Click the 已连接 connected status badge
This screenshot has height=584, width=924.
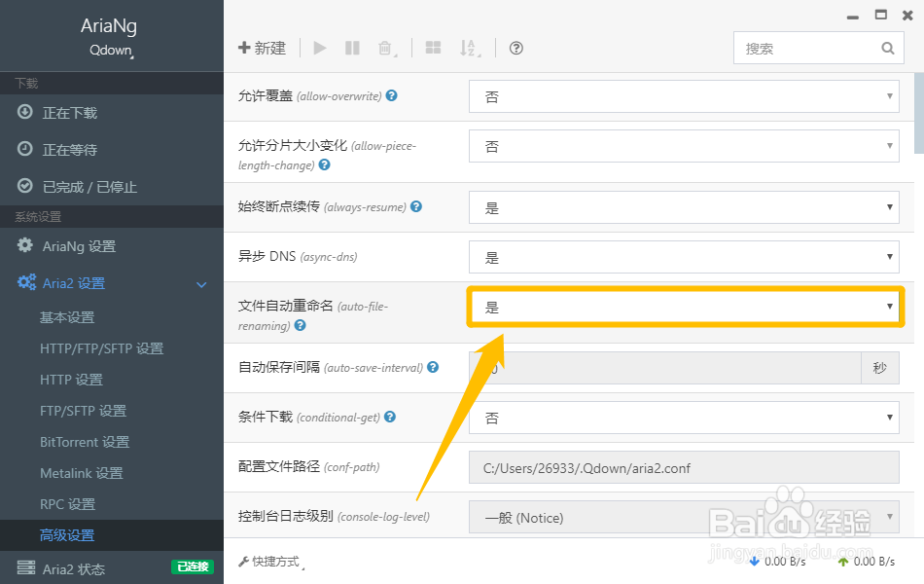[193, 566]
